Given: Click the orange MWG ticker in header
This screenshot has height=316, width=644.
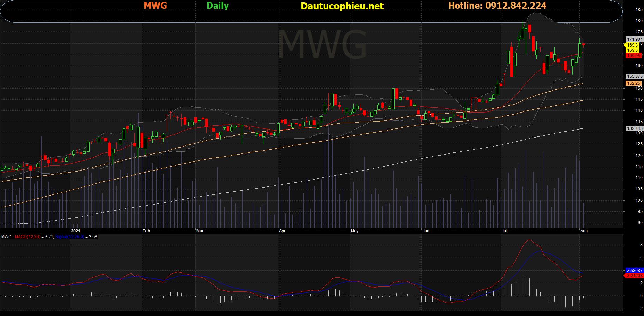Looking at the screenshot, I should click(x=155, y=6).
